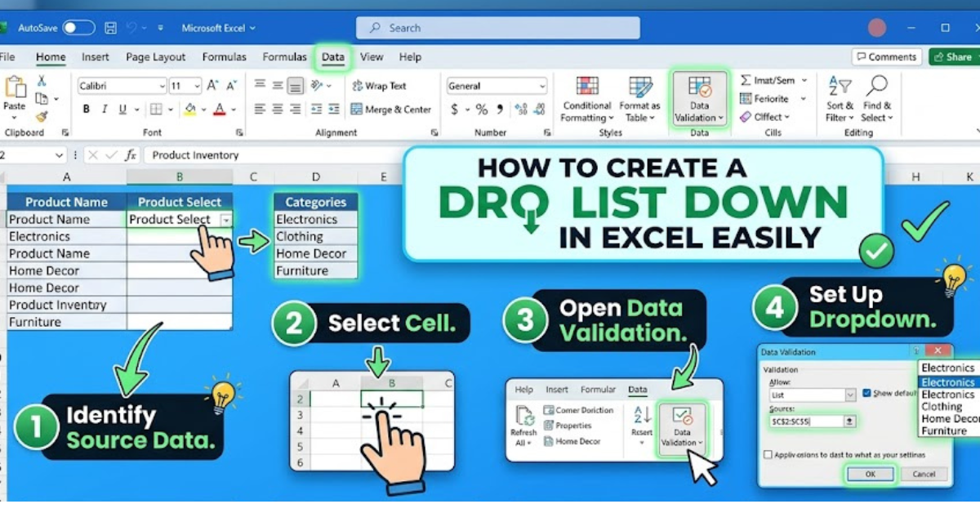Click Increase Indent icon
Image resolution: width=980 pixels, height=513 pixels.
pyautogui.click(x=332, y=109)
